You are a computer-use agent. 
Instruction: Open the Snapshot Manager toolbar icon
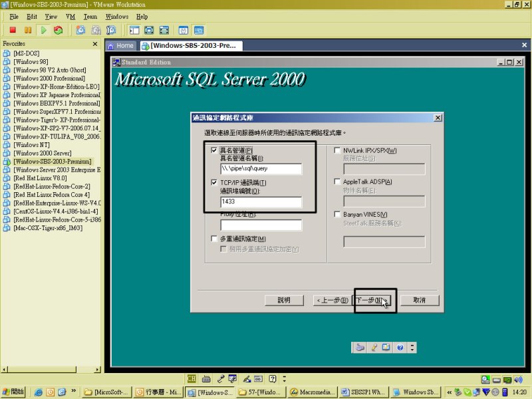[x=111, y=30]
